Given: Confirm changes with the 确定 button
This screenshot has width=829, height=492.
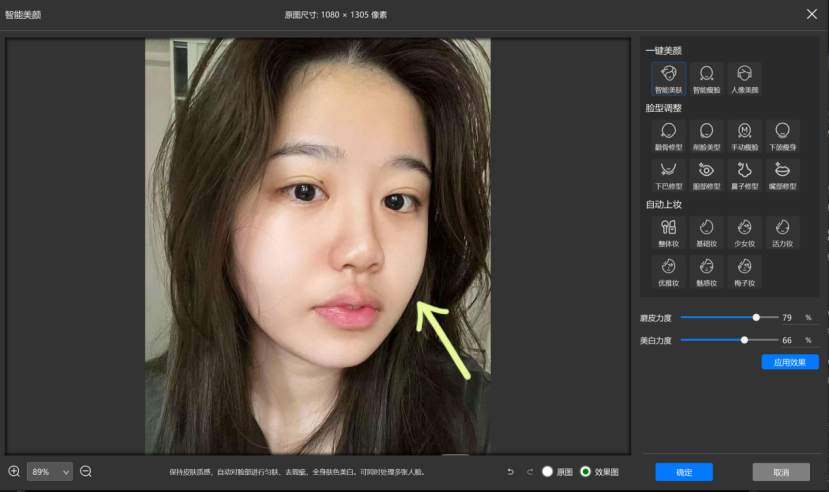Looking at the screenshot, I should pyautogui.click(x=684, y=472).
